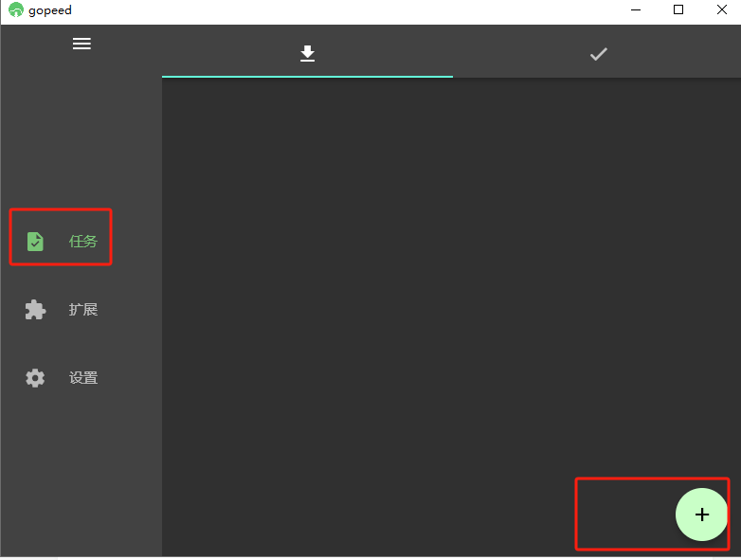Select the 任务 label in the sidebar
This screenshot has width=741, height=560.
(x=83, y=242)
